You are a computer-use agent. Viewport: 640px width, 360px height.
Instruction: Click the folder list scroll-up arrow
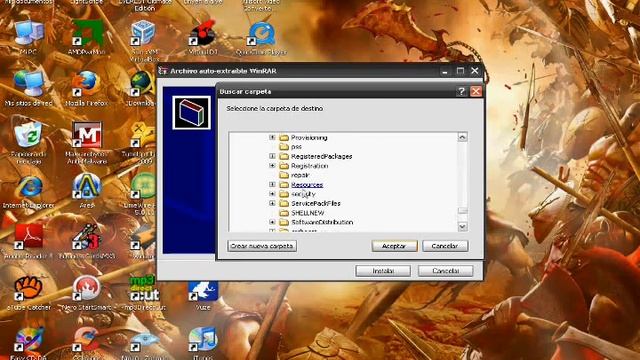(462, 137)
